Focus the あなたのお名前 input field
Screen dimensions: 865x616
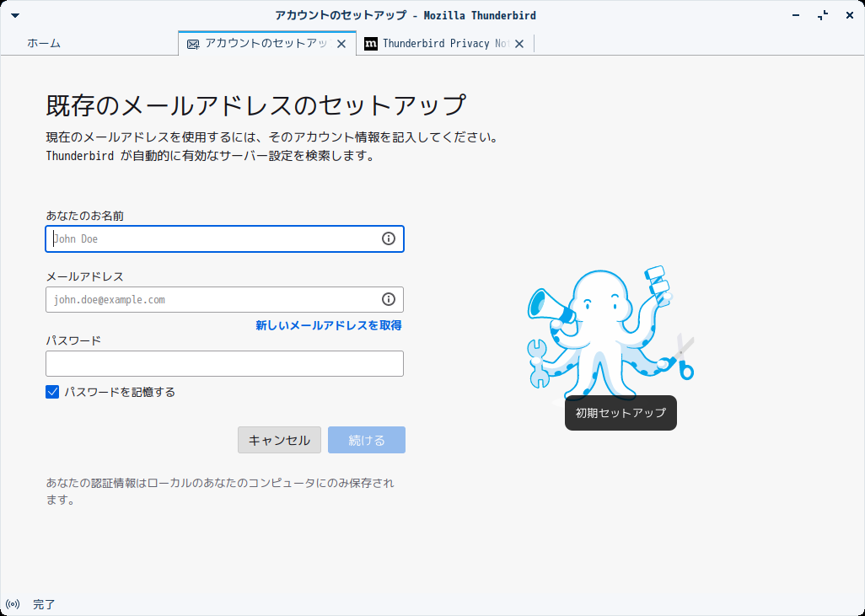coord(224,238)
